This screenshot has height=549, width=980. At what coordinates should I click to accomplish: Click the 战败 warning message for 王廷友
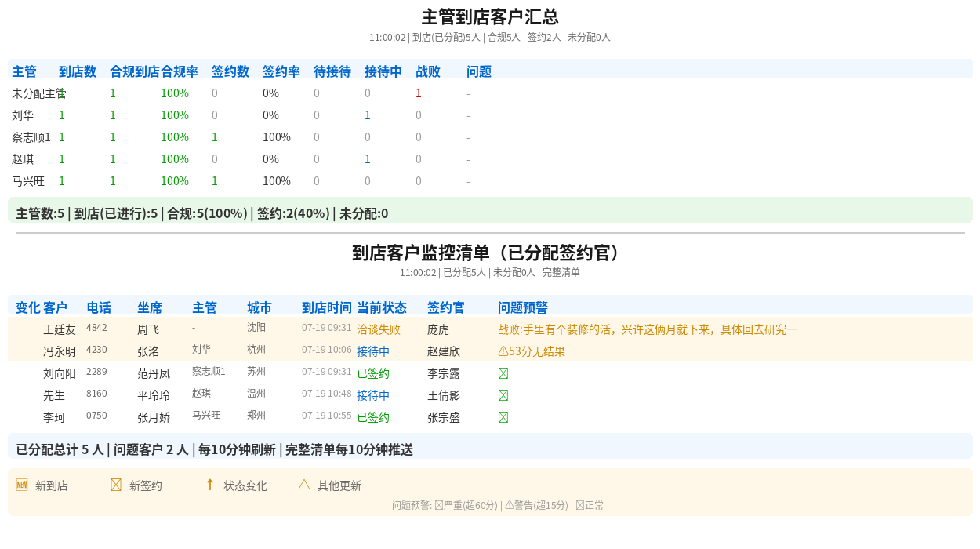click(x=648, y=329)
